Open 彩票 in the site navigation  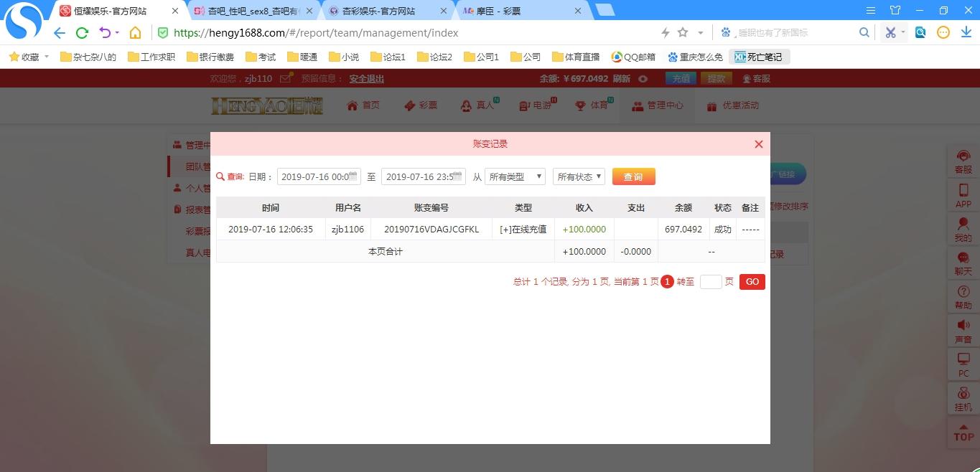421,105
